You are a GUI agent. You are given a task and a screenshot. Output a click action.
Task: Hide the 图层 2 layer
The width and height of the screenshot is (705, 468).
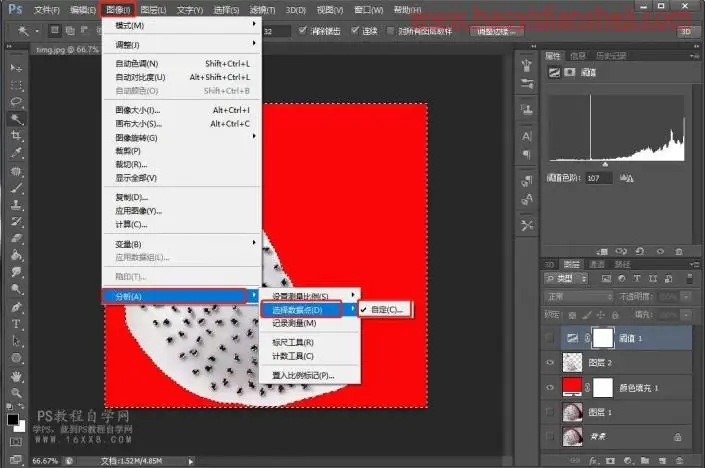pyautogui.click(x=549, y=362)
